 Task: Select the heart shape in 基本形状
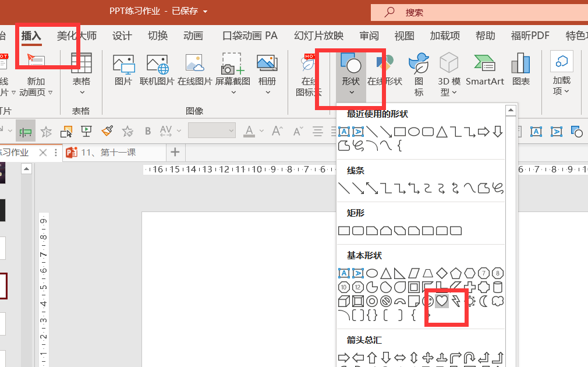441,300
